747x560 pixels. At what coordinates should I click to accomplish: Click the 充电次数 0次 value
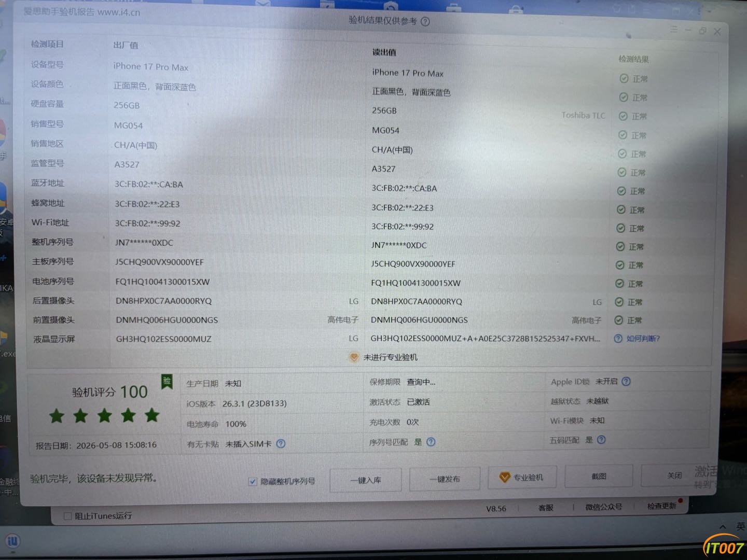click(x=413, y=422)
